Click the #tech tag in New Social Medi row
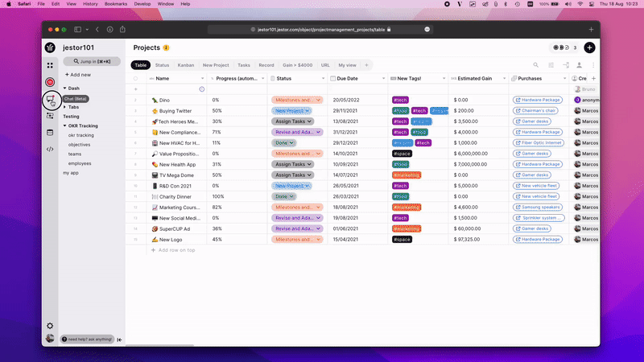Image resolution: width=644 pixels, height=362 pixels. tap(400, 218)
